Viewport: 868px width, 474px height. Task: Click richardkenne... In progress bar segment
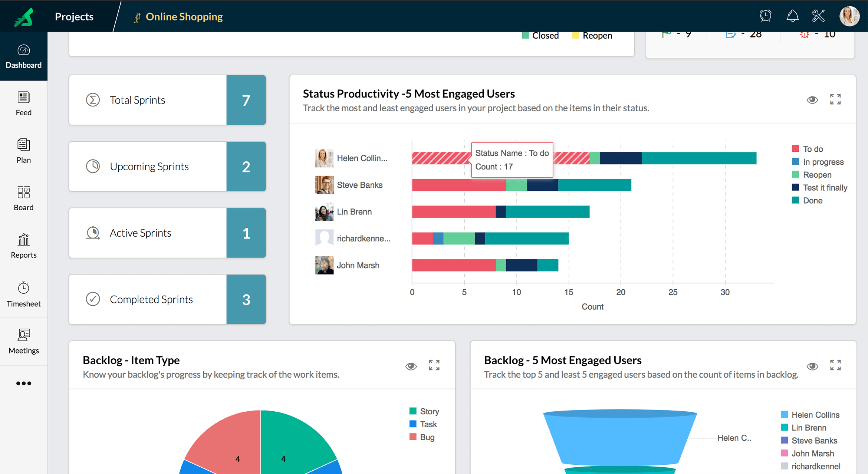(x=438, y=238)
